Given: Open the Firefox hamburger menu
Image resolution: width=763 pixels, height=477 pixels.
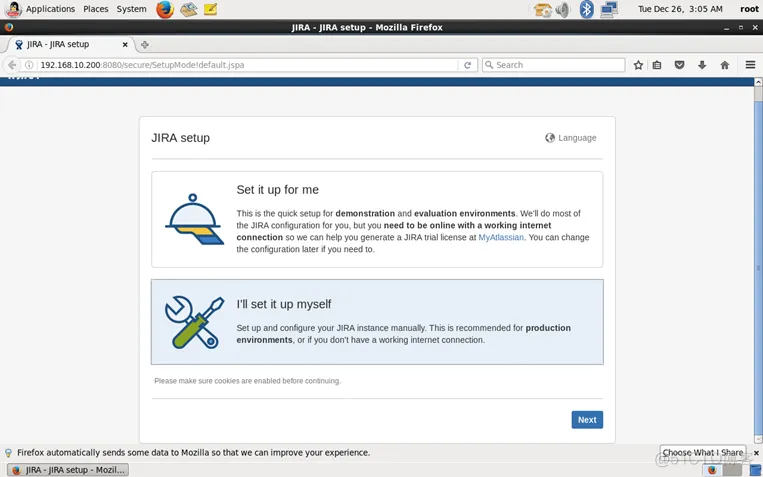Looking at the screenshot, I should [x=750, y=65].
